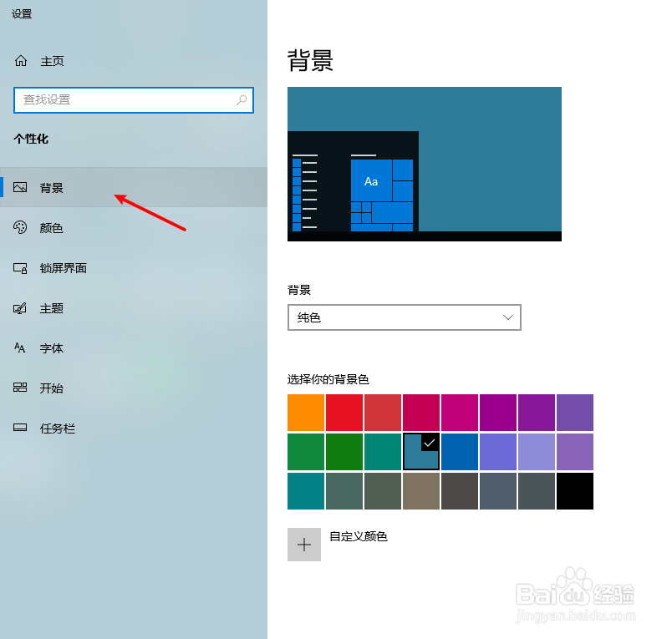Click the 开始 Start settings icon

click(x=20, y=388)
